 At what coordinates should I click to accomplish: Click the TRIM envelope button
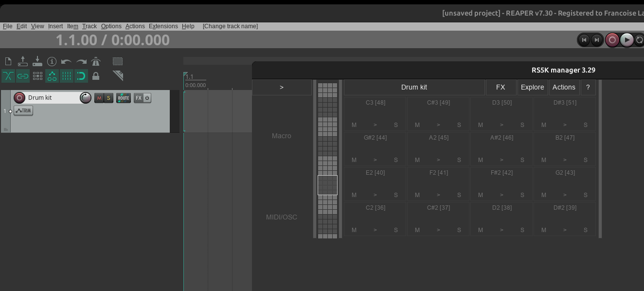[23, 111]
